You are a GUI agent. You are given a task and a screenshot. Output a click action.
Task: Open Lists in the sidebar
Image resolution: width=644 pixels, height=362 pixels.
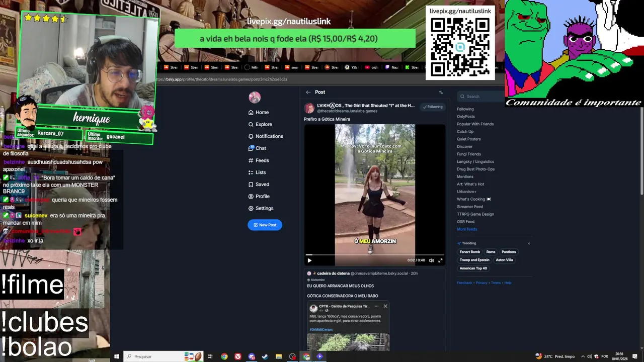point(257,172)
